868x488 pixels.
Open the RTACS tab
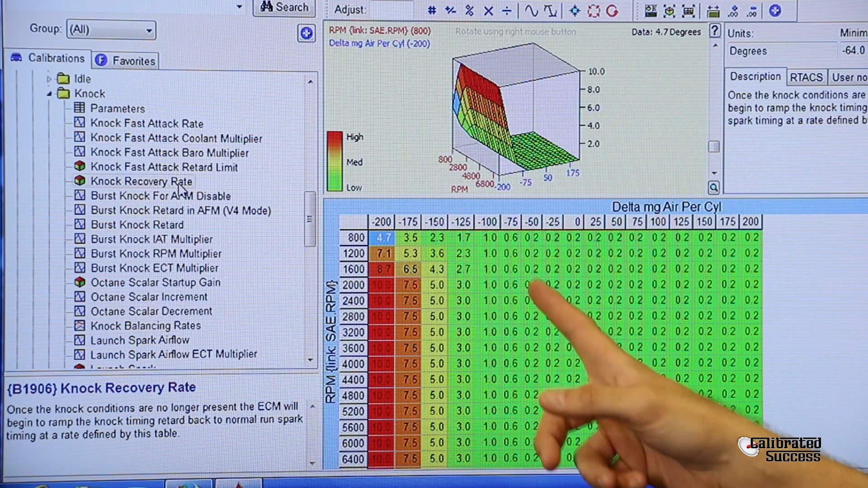[x=806, y=77]
